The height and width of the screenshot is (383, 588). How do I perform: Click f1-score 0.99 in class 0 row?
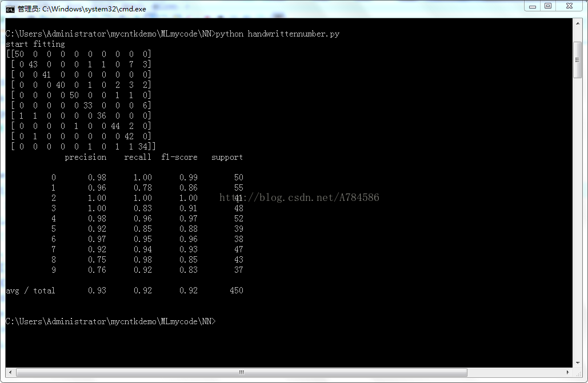pos(188,178)
